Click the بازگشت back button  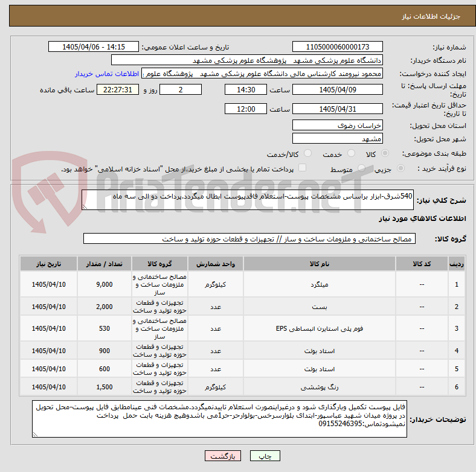[x=223, y=456]
